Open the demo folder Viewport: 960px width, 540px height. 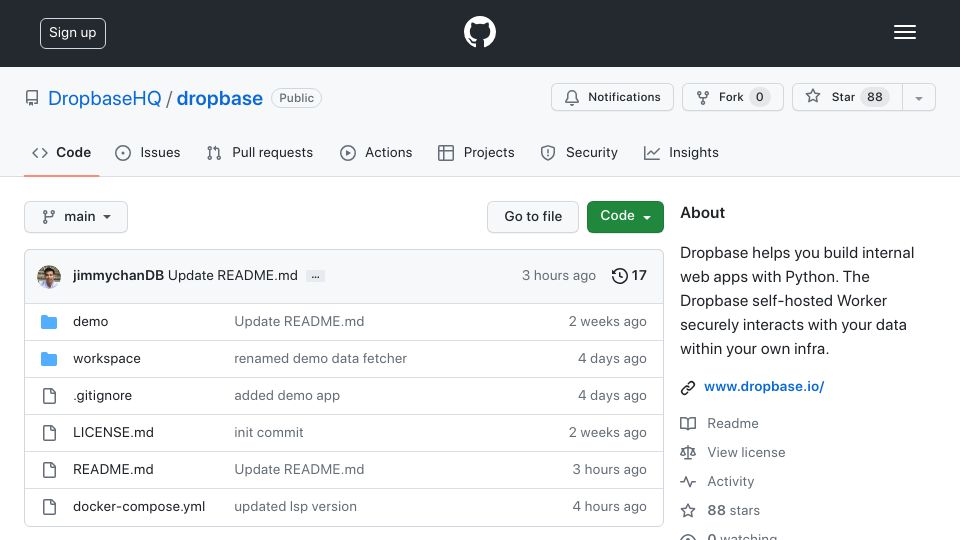tap(91, 321)
